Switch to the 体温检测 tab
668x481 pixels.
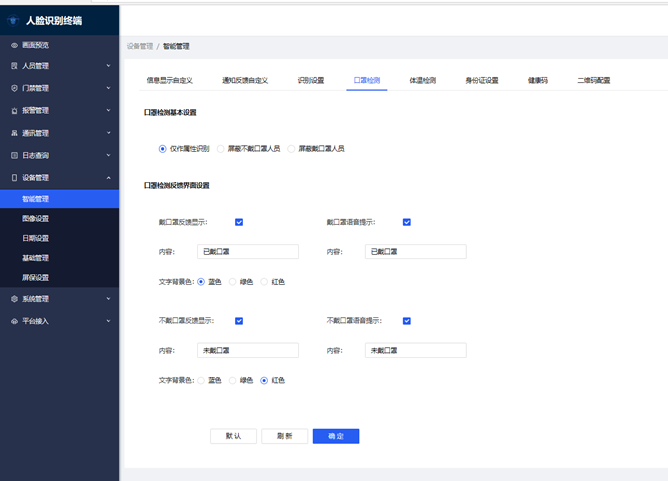point(422,80)
